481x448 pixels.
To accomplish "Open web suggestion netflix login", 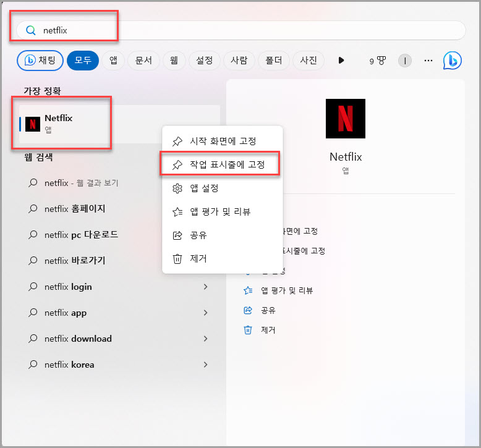I will pyautogui.click(x=120, y=287).
